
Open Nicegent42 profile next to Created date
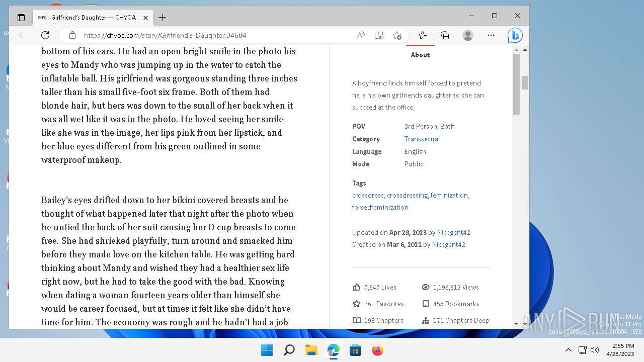point(449,244)
